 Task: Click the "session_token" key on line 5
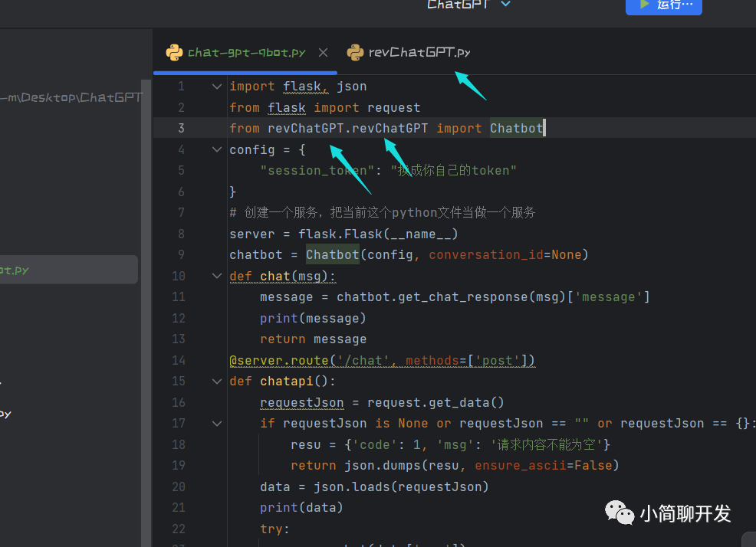point(317,171)
